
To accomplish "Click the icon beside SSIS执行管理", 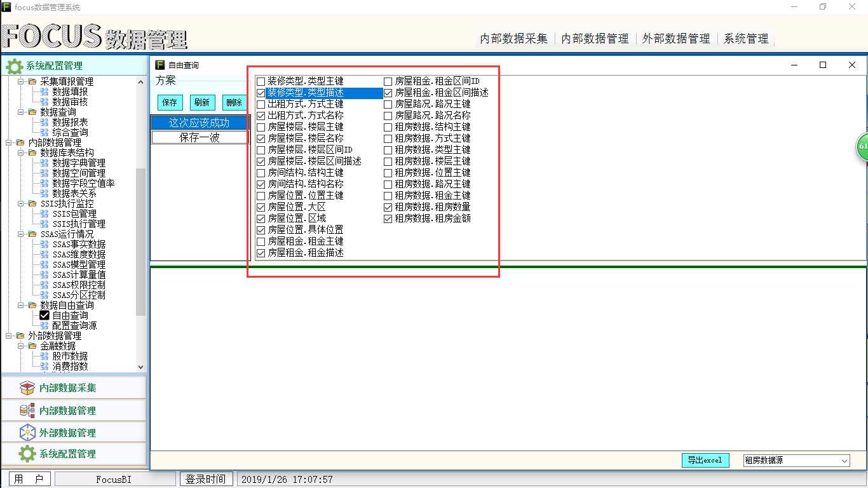I will coord(44,224).
